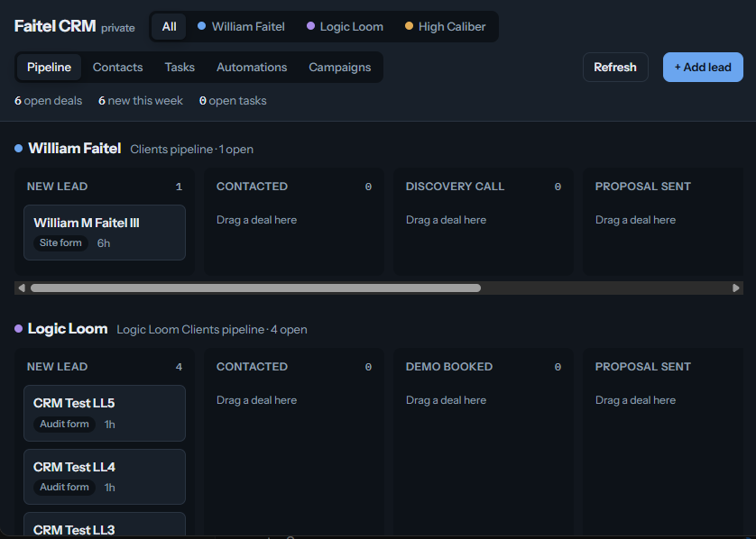Open the William M Faitel III deal card

click(105, 233)
